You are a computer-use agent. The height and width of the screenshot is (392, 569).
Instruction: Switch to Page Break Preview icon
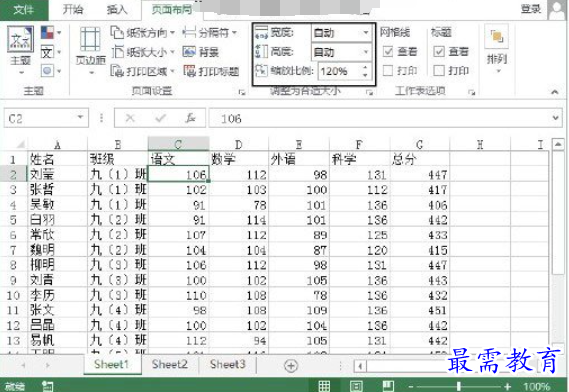coord(388,386)
